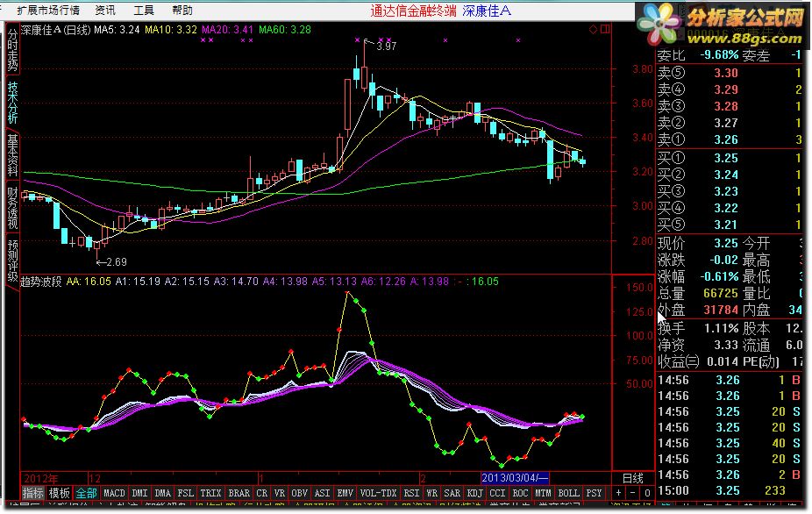Open the 资讯 menu
The height and width of the screenshot is (514, 812).
point(105,11)
